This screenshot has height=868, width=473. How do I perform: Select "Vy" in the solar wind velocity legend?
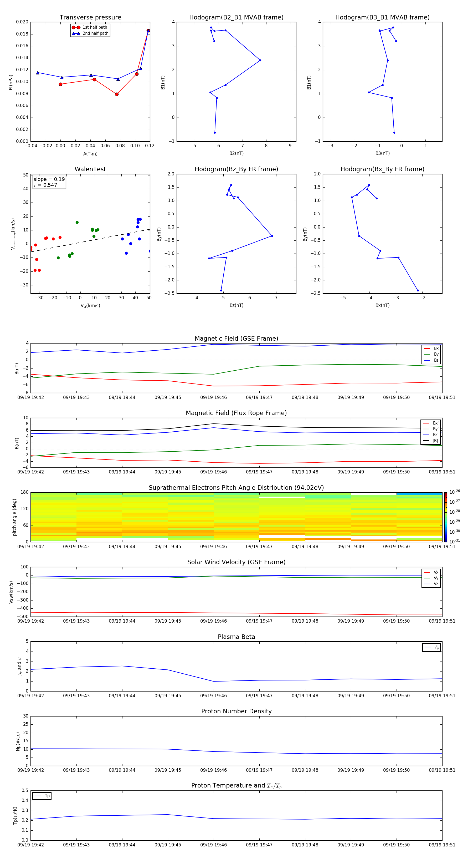pos(431,578)
